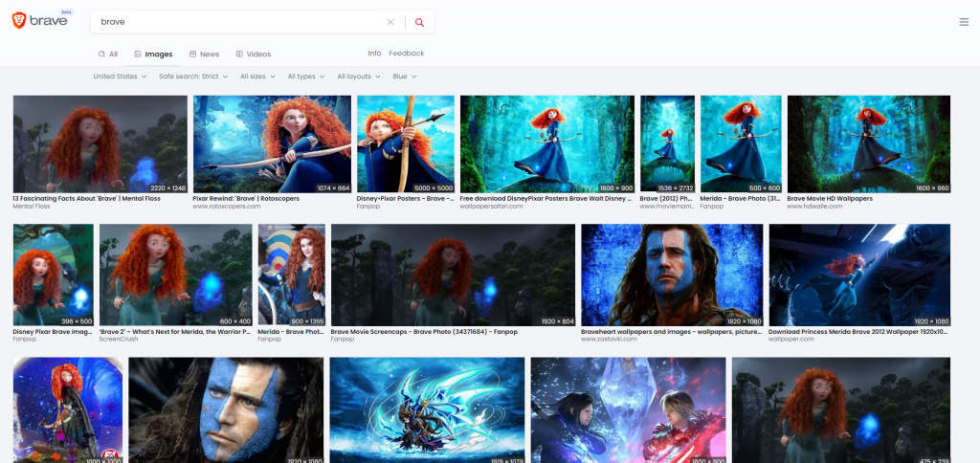Screen dimensions: 980x463
Task: Click the 'Brave Movie HD Wallpapers' title link
Action: tap(830, 199)
